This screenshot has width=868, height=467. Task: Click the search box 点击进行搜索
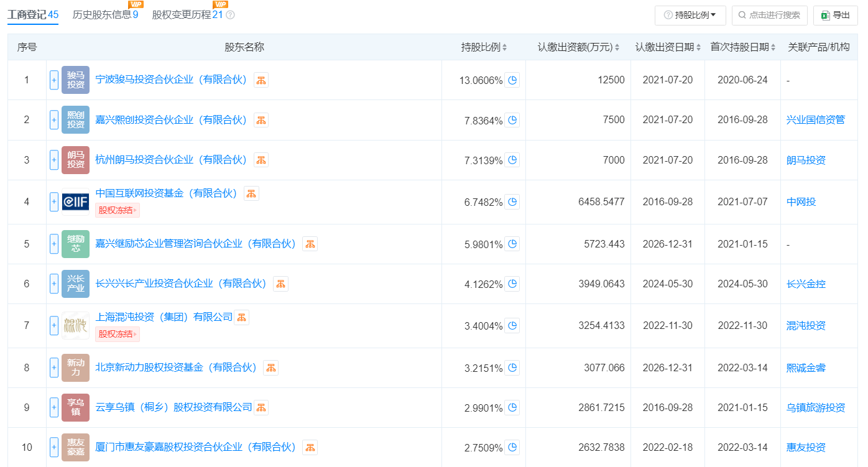click(x=770, y=15)
